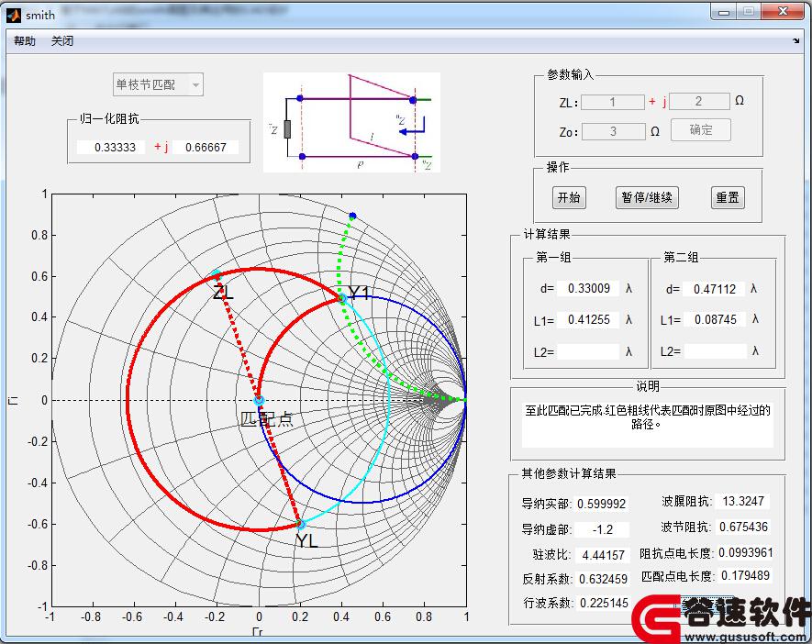The width and height of the screenshot is (812, 644).
Task: Click second group L1 value 0.08745
Action: [715, 319]
